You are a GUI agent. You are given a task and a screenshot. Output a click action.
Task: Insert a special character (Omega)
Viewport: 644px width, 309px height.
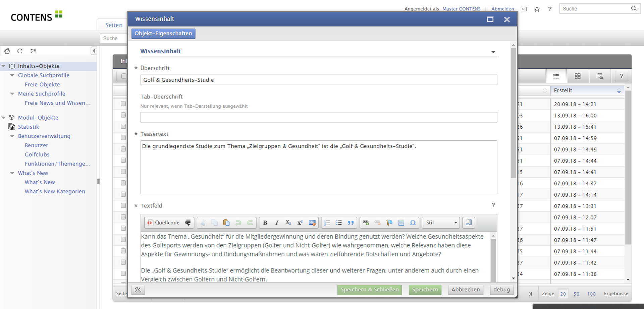click(413, 223)
